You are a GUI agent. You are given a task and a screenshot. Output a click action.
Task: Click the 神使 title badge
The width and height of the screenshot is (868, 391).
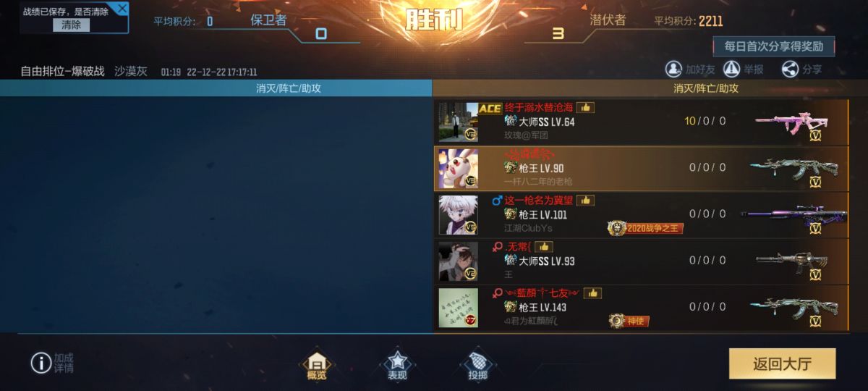point(629,321)
